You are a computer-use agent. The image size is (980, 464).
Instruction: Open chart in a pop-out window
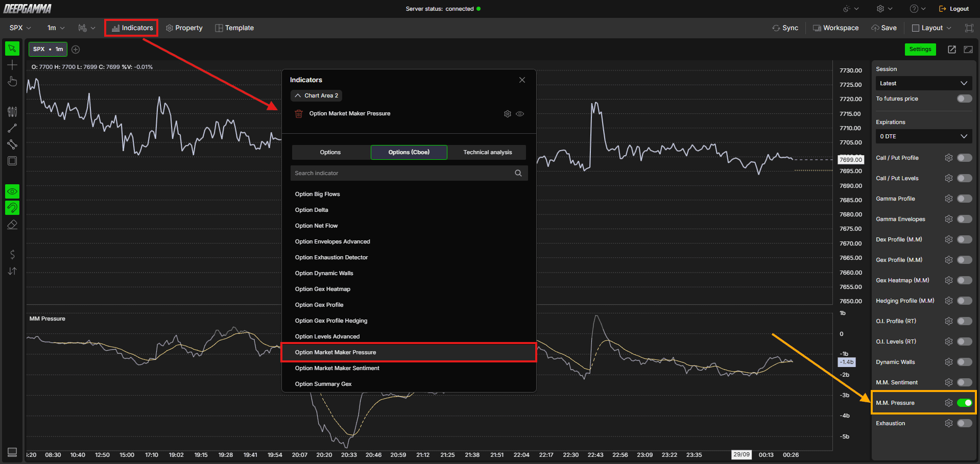click(x=952, y=50)
